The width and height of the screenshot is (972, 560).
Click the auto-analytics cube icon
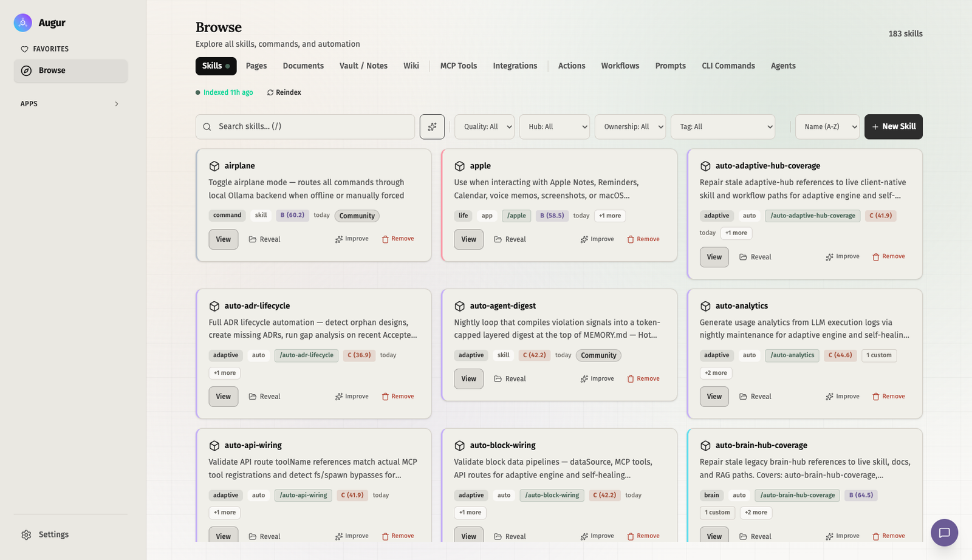[x=705, y=306]
